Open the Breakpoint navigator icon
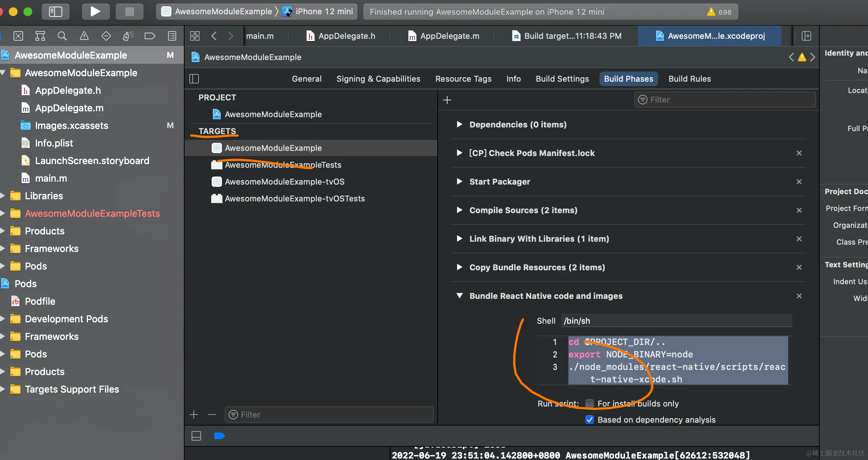 point(150,36)
